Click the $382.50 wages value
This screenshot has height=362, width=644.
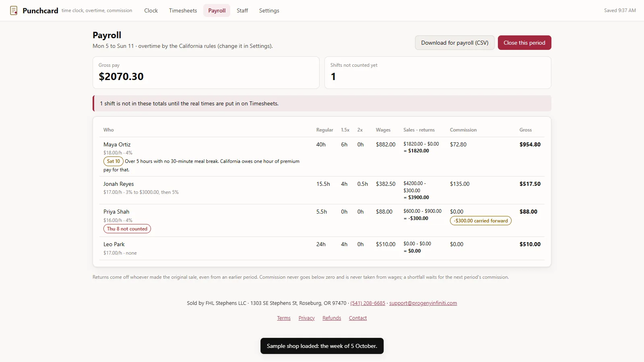(x=386, y=184)
